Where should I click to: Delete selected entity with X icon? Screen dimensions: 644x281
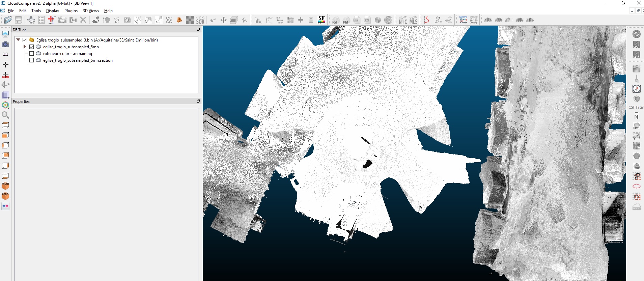83,20
